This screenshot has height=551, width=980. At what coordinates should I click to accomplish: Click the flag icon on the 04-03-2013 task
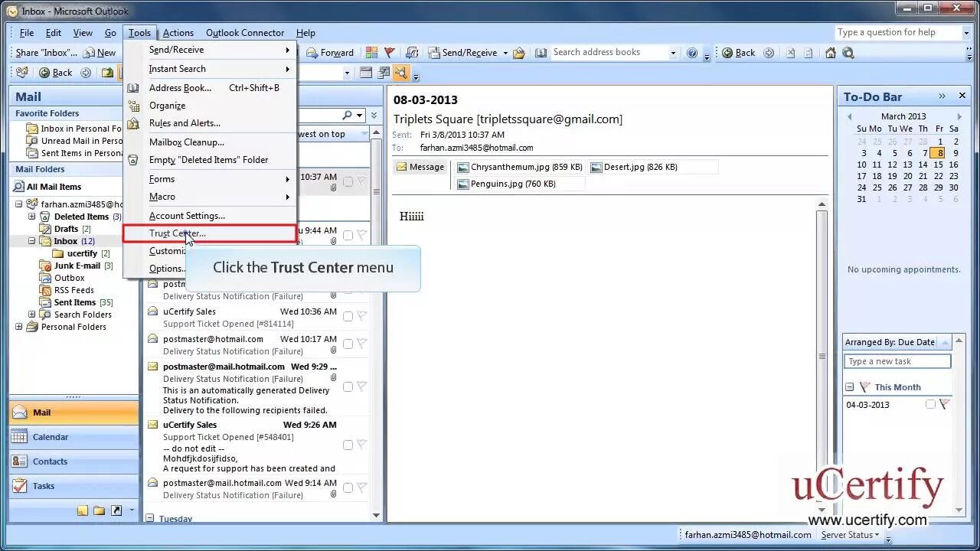[944, 404]
